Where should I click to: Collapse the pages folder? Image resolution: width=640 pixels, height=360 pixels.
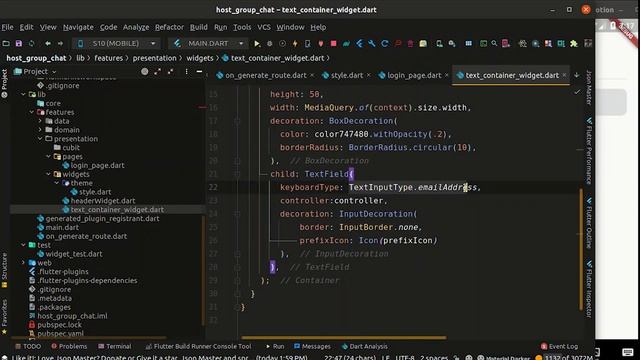(x=48, y=156)
